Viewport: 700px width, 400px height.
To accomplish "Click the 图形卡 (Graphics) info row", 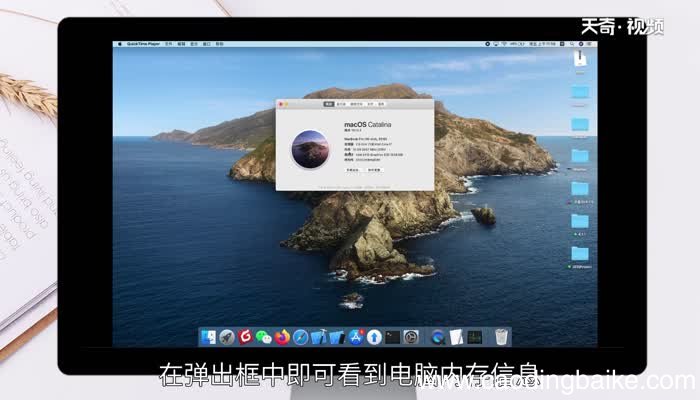I will coord(374,154).
